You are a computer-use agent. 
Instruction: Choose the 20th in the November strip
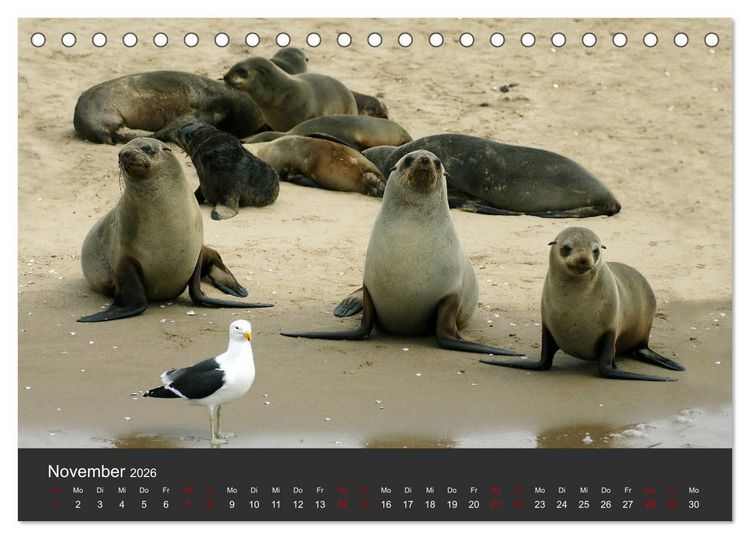(x=474, y=504)
